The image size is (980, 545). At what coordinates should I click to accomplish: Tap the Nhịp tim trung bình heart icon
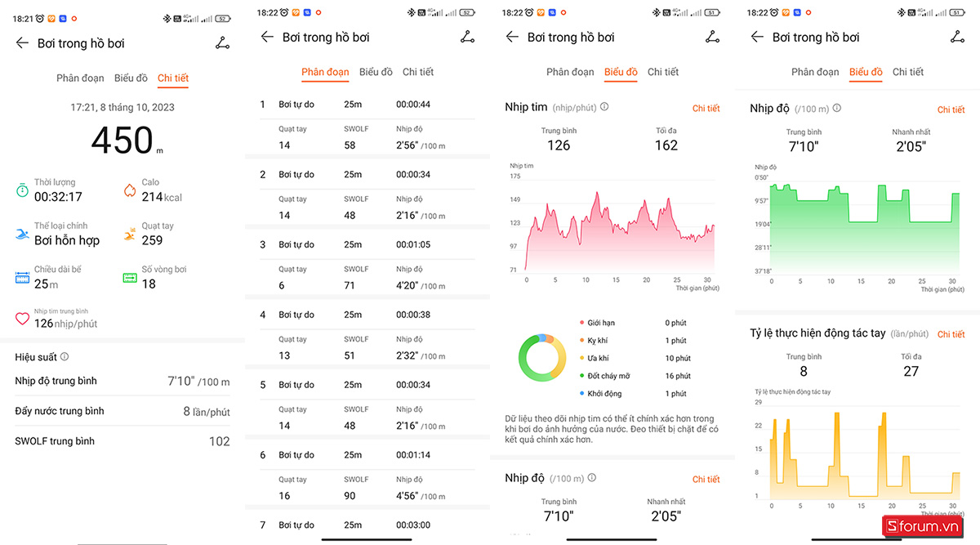[22, 318]
